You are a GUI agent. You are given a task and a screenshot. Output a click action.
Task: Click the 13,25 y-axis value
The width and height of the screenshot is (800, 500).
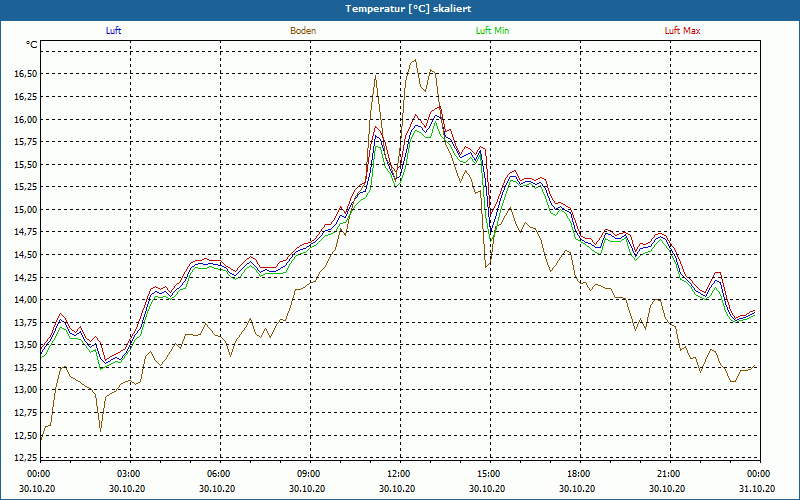click(26, 368)
